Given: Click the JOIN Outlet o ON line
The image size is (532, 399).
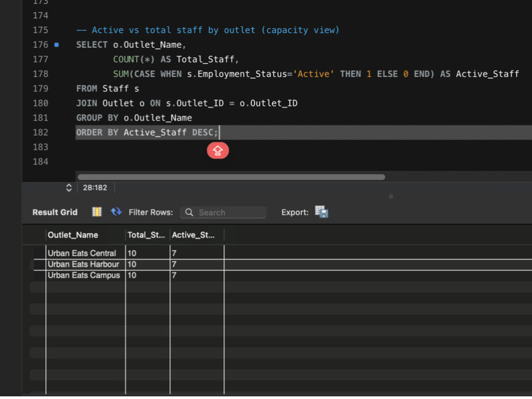Looking at the screenshot, I should pos(187,103).
